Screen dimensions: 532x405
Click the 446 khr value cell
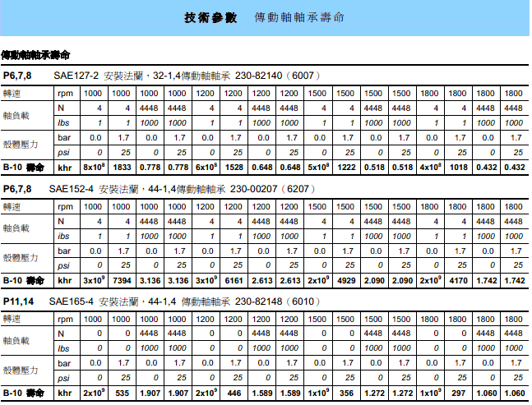point(234,393)
